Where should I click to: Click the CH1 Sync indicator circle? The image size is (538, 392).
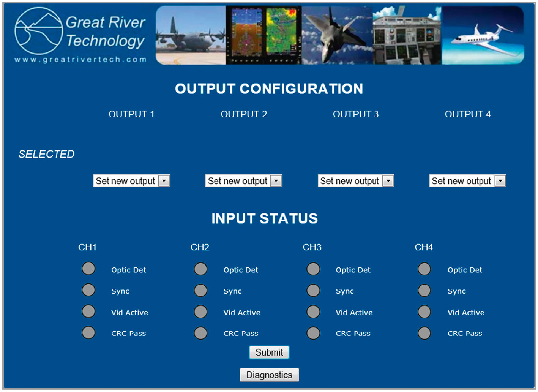pyautogui.click(x=88, y=290)
